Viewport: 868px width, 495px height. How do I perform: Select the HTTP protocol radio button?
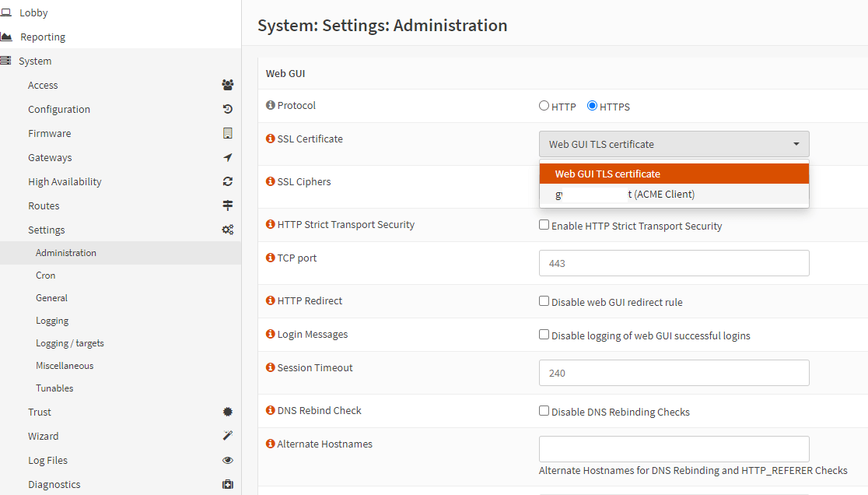click(x=544, y=106)
